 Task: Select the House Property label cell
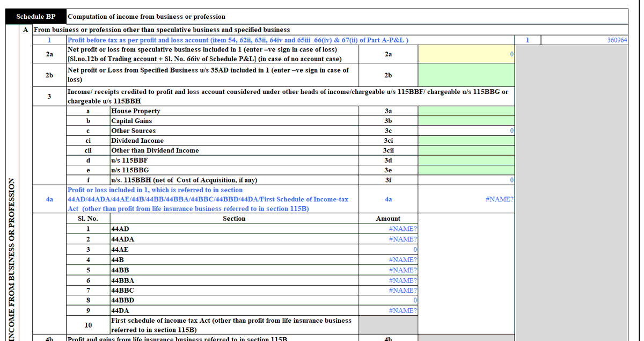(x=234, y=111)
